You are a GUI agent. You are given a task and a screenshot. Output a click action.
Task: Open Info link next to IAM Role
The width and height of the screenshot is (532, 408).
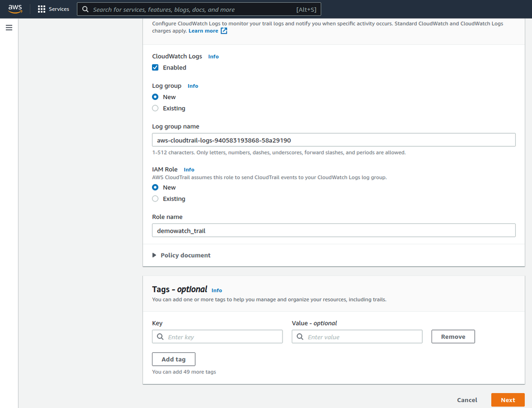[x=189, y=170]
